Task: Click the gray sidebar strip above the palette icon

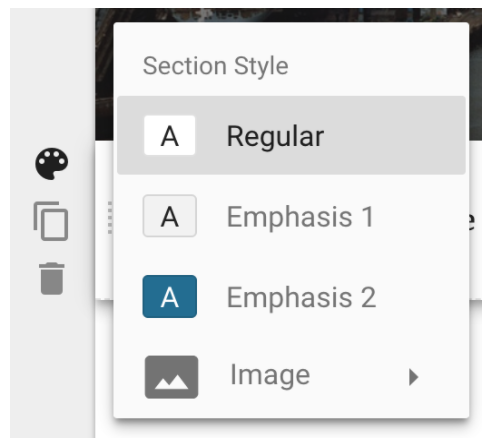Action: point(52,77)
